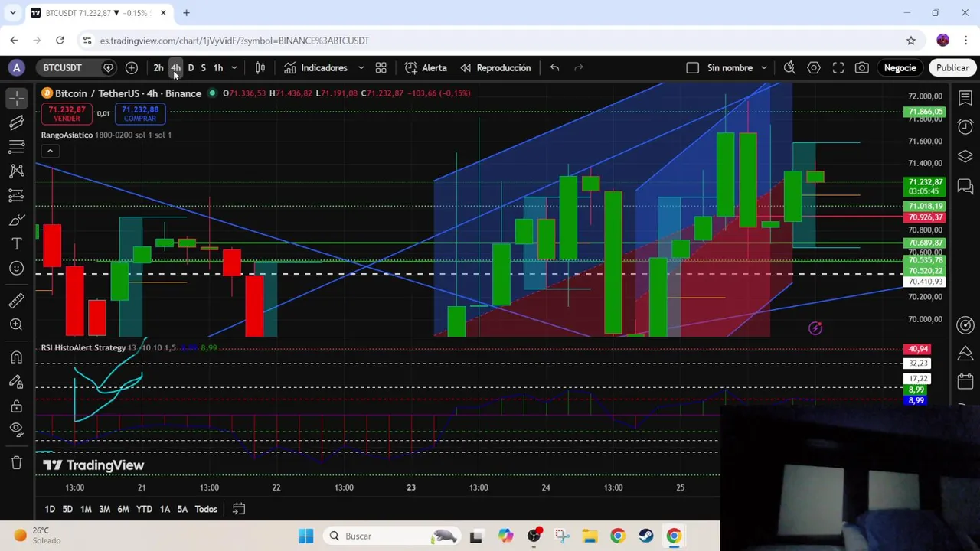Screen dimensions: 980x551
Task: Activate the zoom-in tool
Action: [16, 324]
